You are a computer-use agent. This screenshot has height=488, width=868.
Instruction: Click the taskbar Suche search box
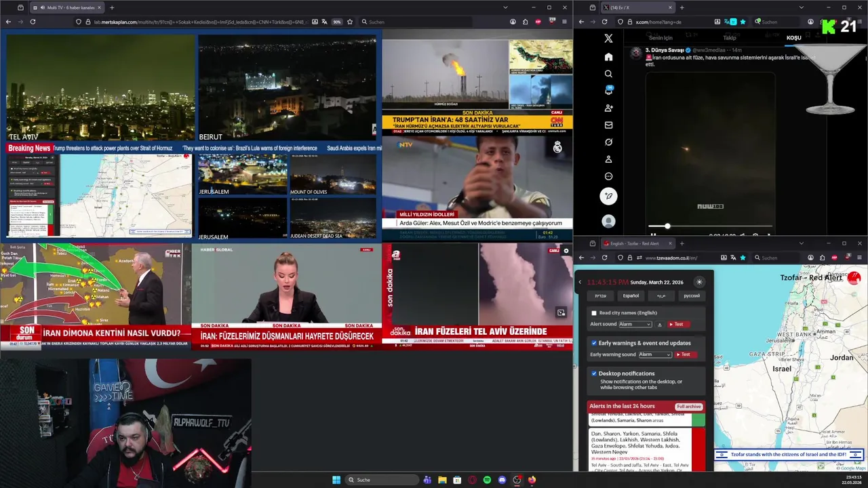click(x=382, y=480)
